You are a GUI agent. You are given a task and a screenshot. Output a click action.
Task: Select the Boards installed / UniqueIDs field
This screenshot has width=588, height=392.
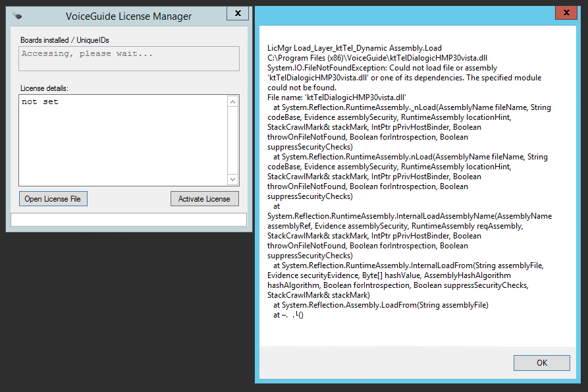click(129, 59)
